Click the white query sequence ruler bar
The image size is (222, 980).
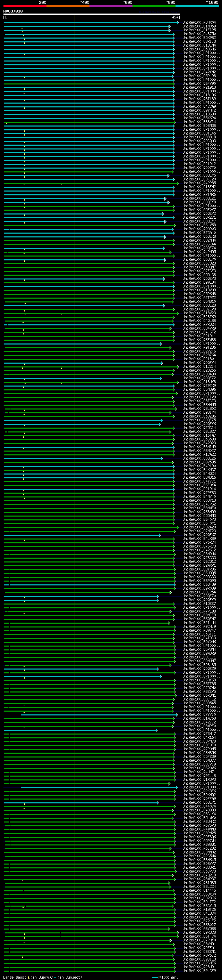(92, 15)
